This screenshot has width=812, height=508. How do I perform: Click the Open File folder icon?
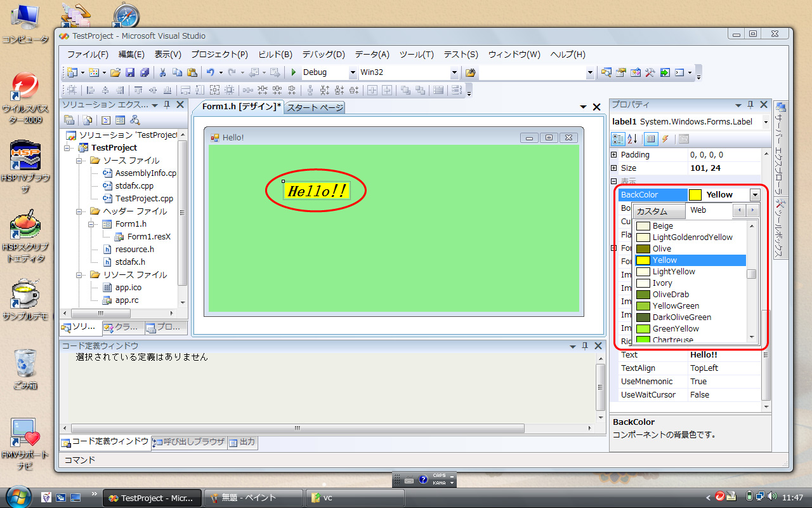point(115,72)
